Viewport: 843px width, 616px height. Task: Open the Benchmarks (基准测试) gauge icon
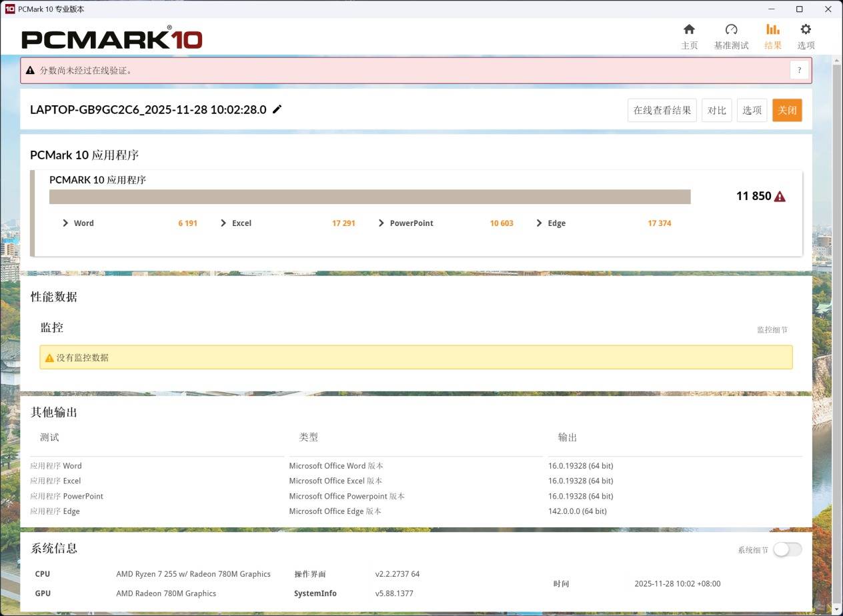point(731,29)
